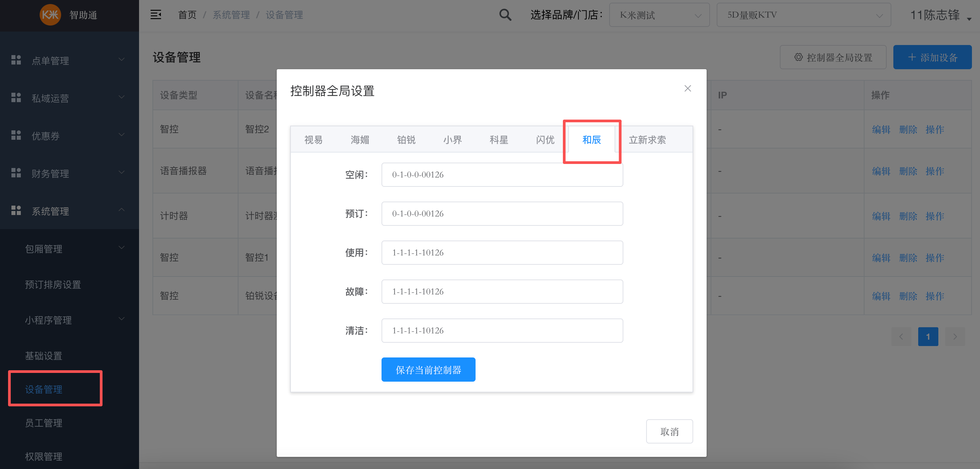
Task: Click the 私域运营 grid icon
Action: [16, 97]
